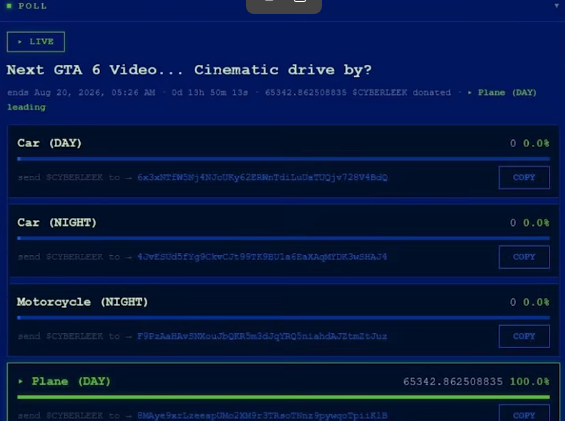The image size is (565, 421).
Task: Select the Motorcycle (NIGHT) poll option
Action: (x=283, y=320)
